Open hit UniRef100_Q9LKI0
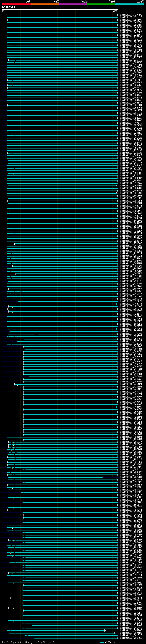This screenshot has width=146, height=644. tap(131, 17)
